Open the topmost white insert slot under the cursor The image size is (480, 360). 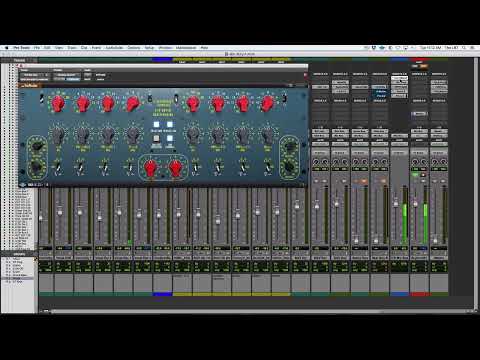(399, 79)
